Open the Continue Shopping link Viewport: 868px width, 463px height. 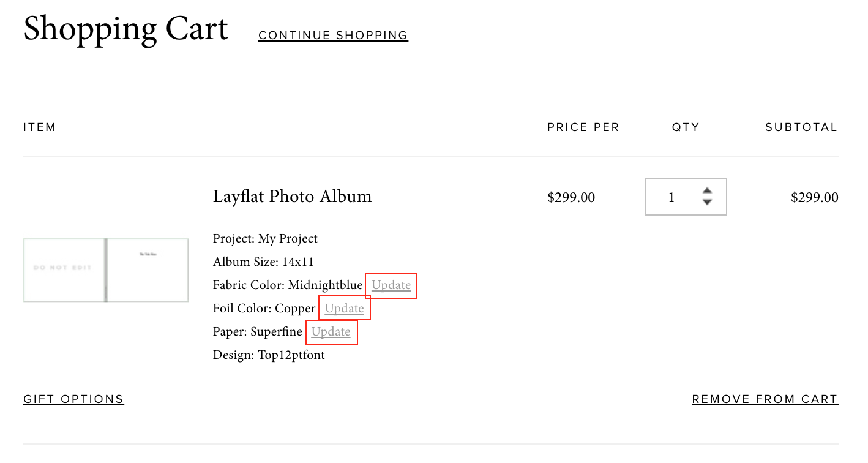point(333,36)
